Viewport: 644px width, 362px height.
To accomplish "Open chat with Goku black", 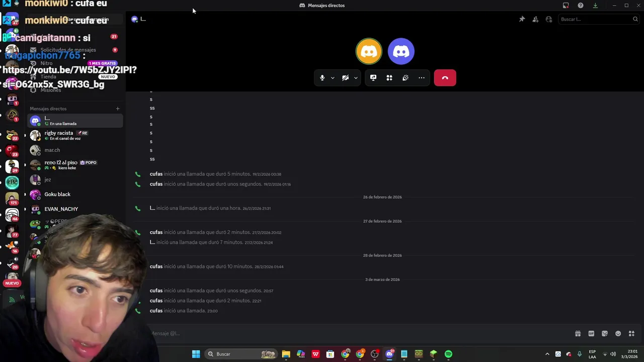I will tap(75, 194).
